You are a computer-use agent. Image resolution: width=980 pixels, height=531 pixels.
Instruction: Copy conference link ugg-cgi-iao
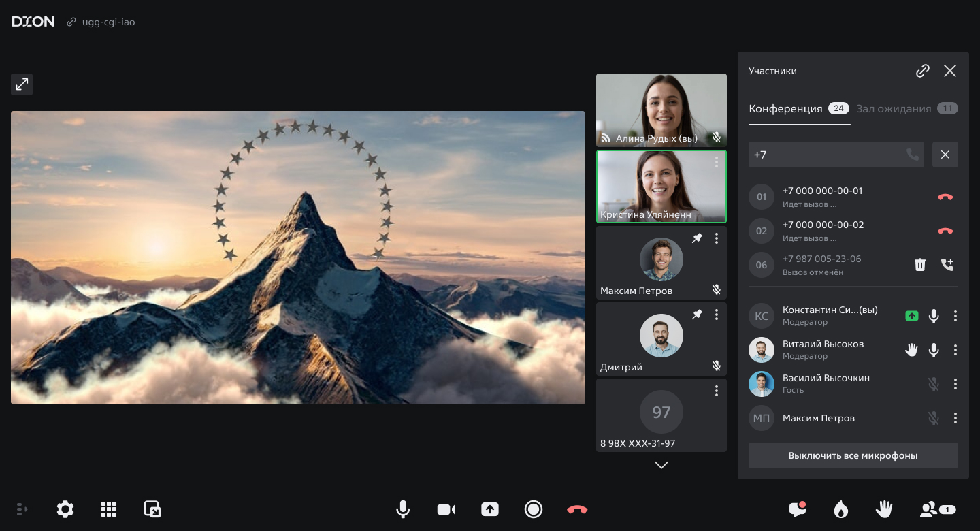(101, 22)
